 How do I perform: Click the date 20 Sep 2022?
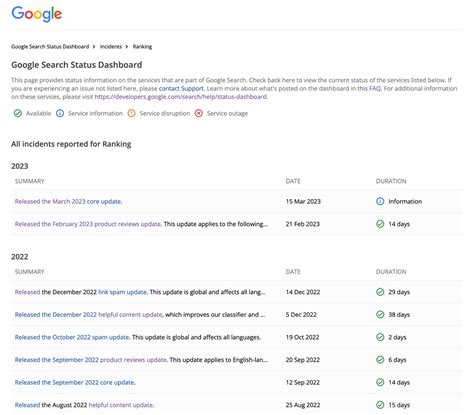click(303, 360)
